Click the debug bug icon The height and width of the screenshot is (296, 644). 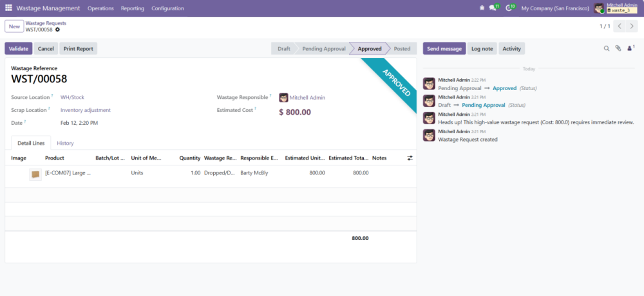483,8
